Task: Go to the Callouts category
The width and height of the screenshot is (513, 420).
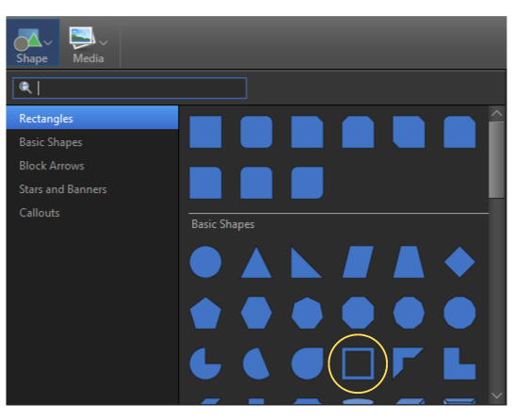Action: [40, 213]
